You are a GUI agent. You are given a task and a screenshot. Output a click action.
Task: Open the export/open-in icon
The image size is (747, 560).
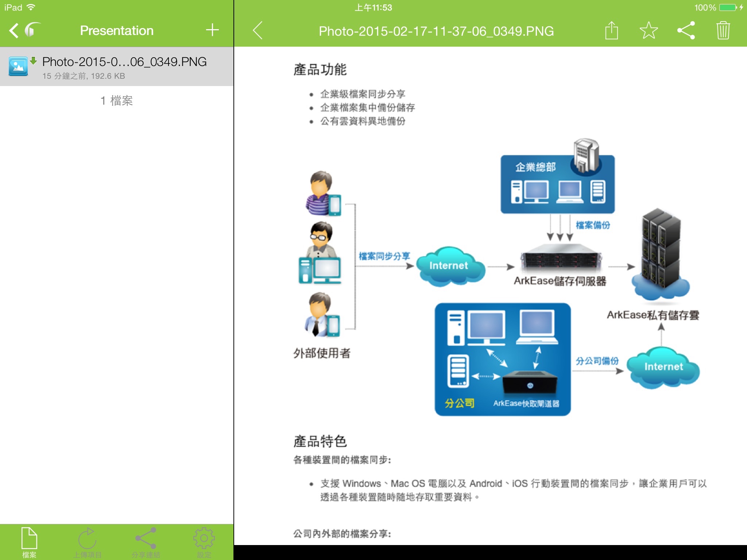tap(612, 30)
